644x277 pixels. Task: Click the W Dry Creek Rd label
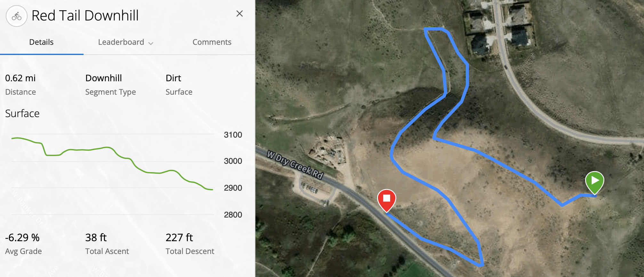295,164
